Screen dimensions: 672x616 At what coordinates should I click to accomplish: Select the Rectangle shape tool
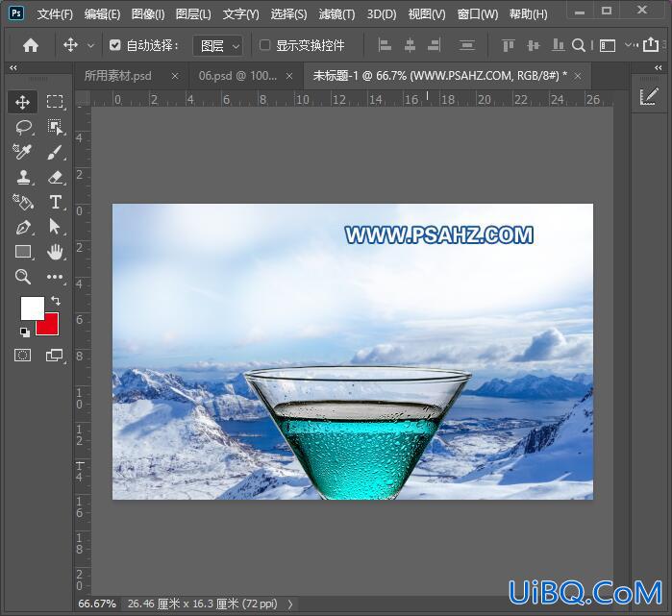(x=23, y=252)
